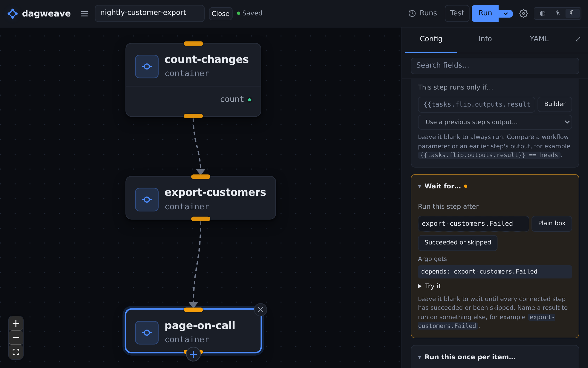Click top connector of count-changes node

[x=193, y=43]
